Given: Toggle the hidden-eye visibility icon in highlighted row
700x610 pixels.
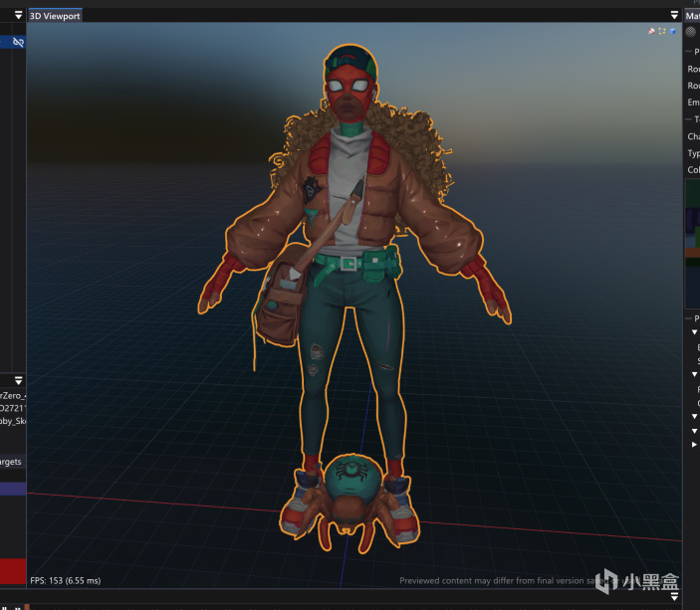Looking at the screenshot, I should [x=18, y=42].
